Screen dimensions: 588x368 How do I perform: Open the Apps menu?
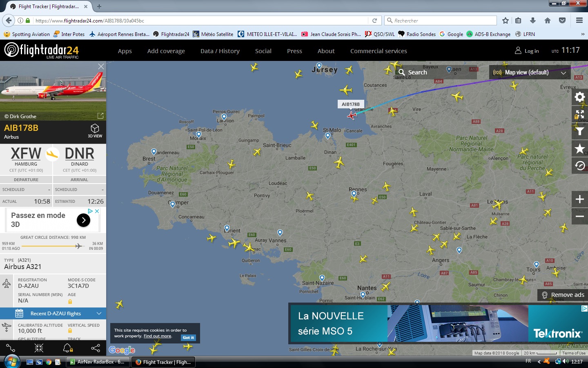pyautogui.click(x=125, y=51)
